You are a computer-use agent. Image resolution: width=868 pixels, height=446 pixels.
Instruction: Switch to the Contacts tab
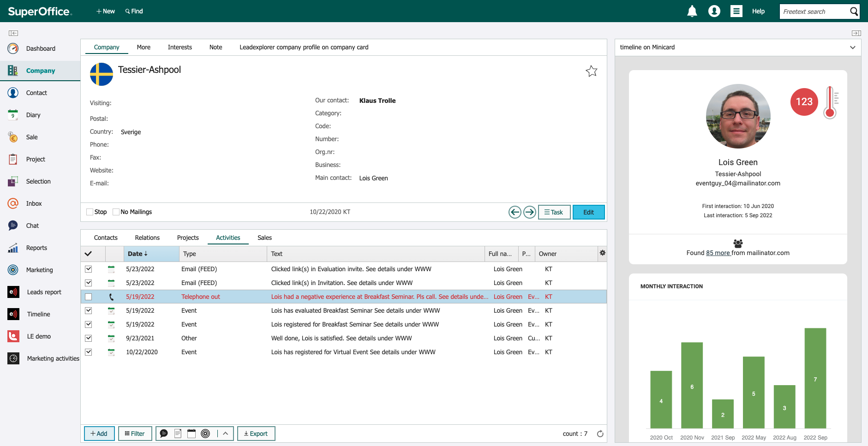click(x=106, y=238)
